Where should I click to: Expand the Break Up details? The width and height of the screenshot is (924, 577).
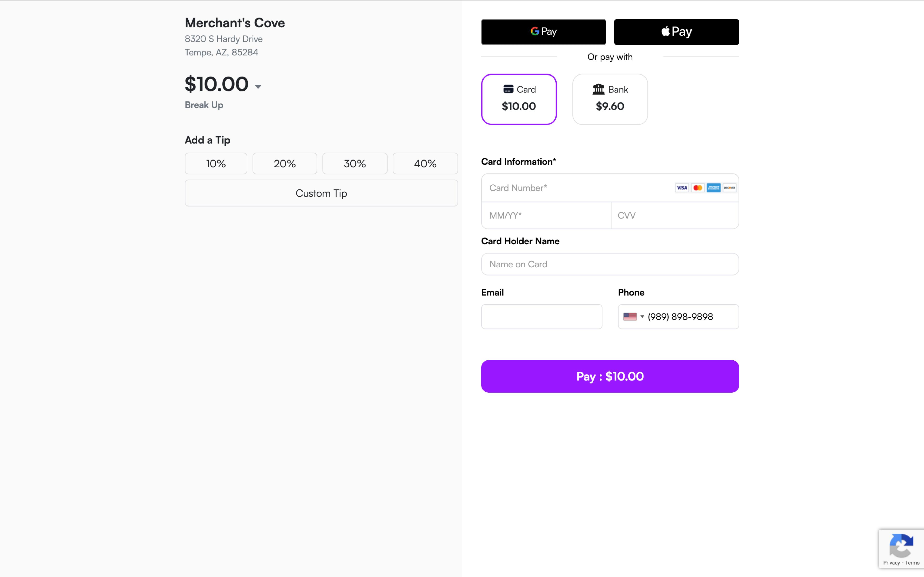point(204,105)
